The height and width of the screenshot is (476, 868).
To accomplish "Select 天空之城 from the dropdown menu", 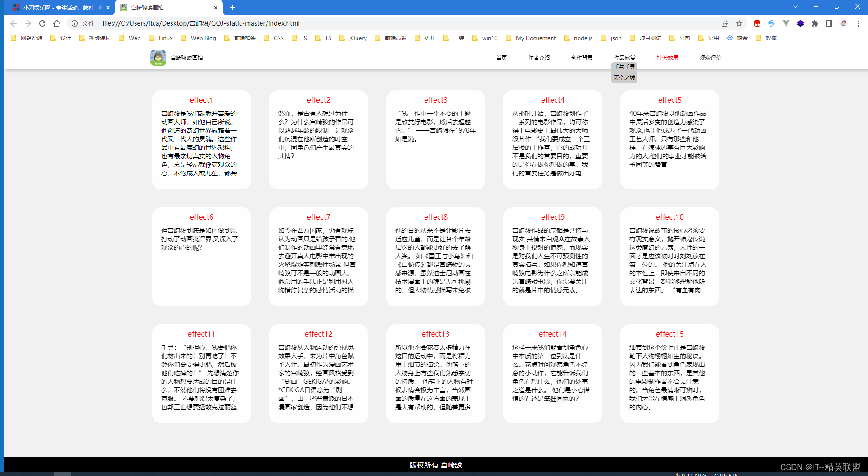I will pos(624,77).
